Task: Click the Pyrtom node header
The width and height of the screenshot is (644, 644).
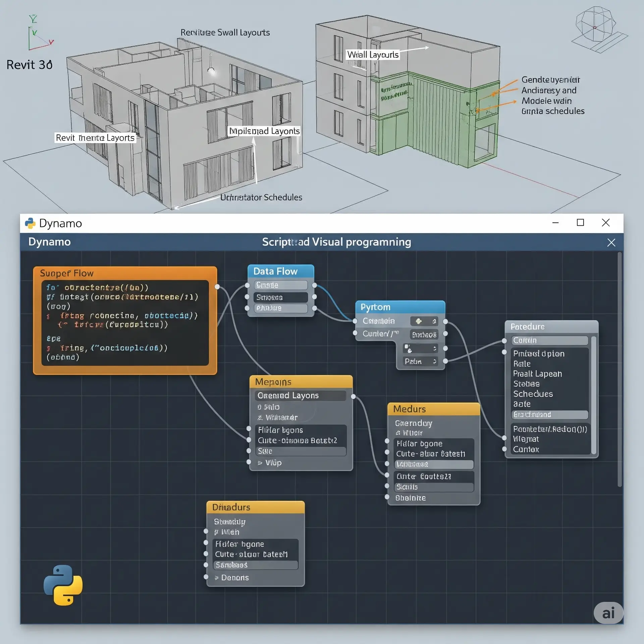Action: tap(400, 307)
